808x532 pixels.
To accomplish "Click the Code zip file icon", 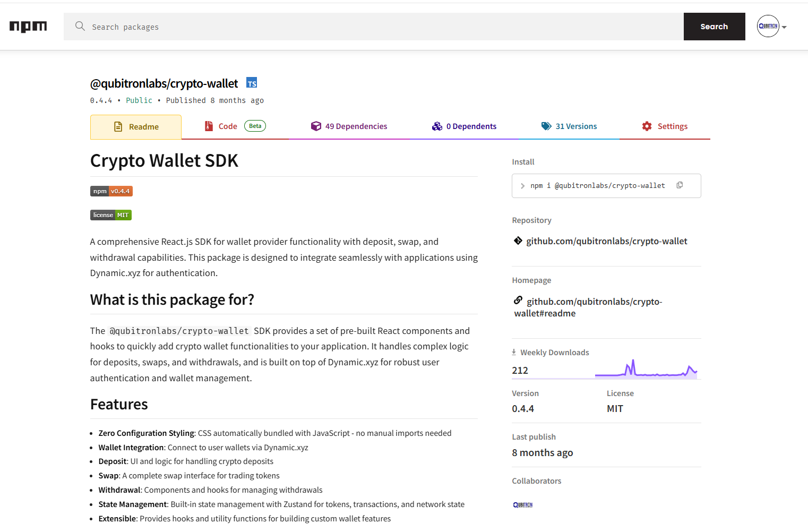I will coord(209,126).
